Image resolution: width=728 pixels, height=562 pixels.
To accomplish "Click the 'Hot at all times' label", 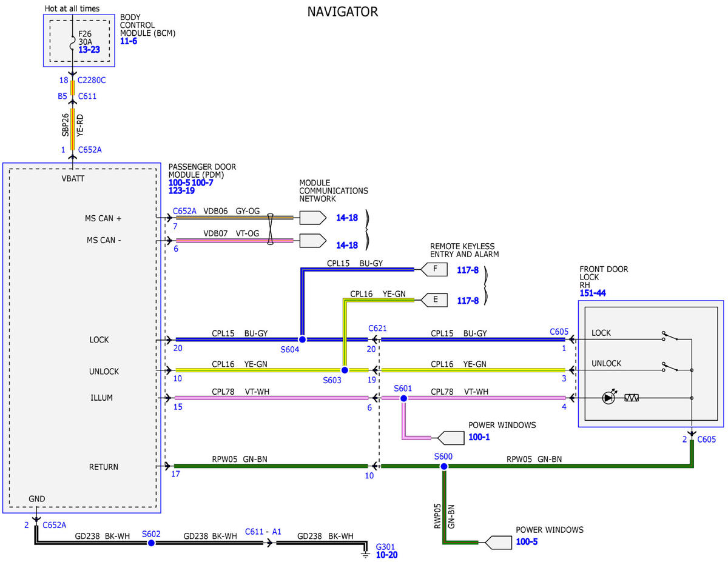I will tap(72, 8).
